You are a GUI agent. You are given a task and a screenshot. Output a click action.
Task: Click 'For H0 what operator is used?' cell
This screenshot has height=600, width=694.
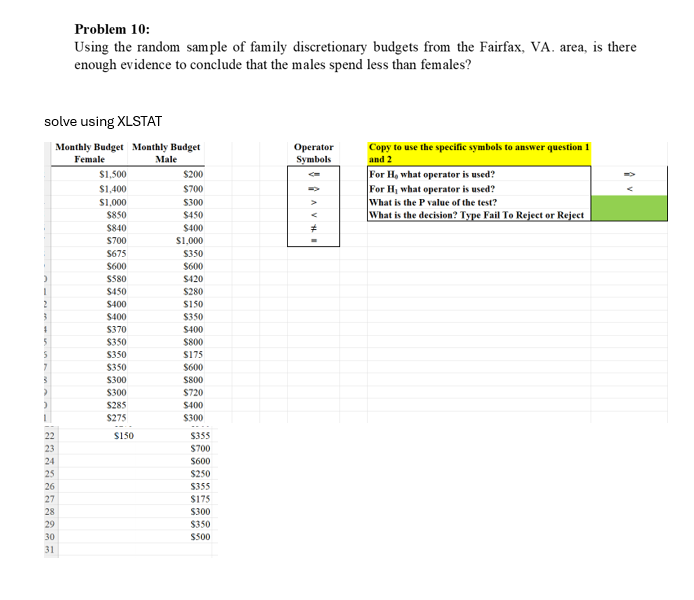[x=479, y=174]
